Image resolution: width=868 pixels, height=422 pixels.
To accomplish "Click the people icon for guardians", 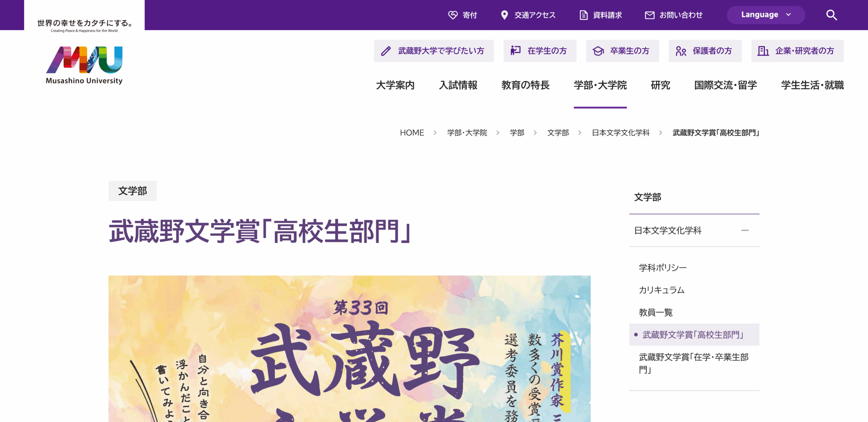I will [x=681, y=51].
